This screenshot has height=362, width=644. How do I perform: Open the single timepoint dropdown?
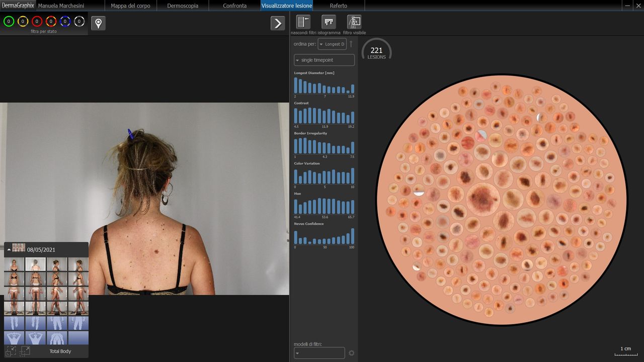[x=324, y=60]
